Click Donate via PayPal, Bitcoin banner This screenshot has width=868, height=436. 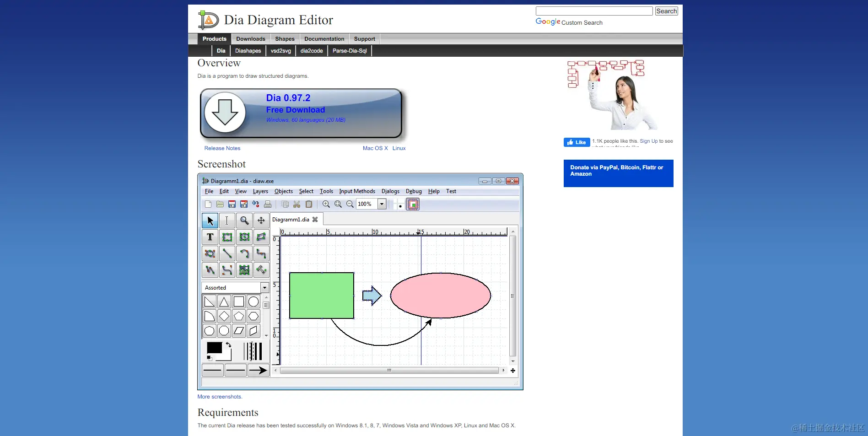[618, 173]
